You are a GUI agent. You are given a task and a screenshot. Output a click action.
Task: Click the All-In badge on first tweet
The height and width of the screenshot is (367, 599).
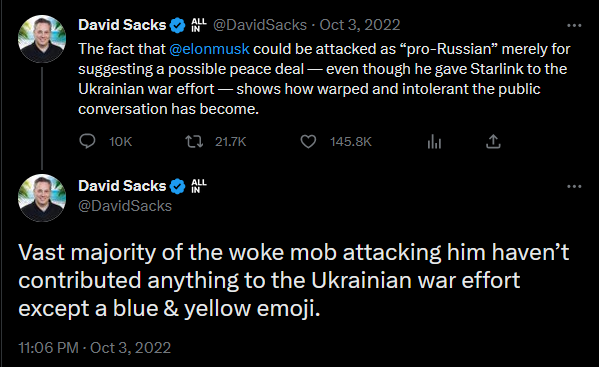199,25
